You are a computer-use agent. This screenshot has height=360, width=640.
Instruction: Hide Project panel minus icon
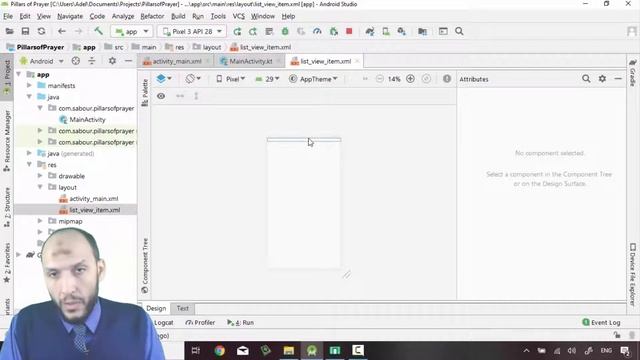pyautogui.click(x=128, y=61)
